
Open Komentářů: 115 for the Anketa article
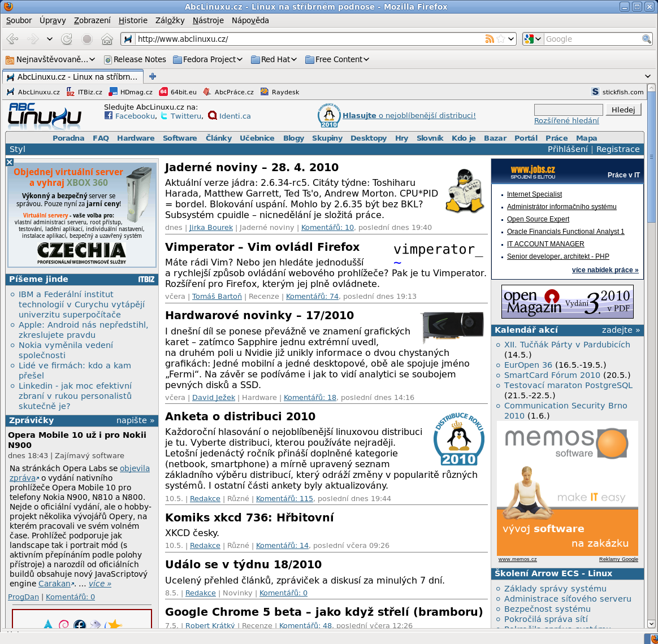point(284,498)
